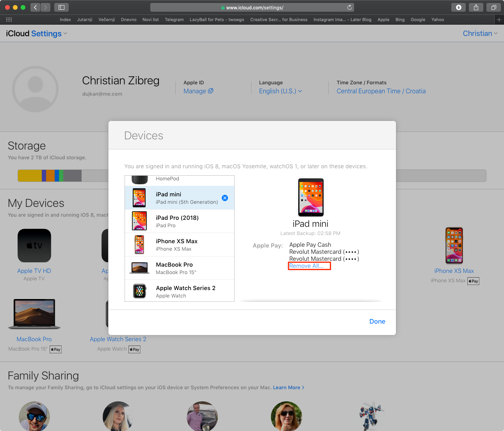
Task: Reload the page from the address bar
Action: 349,7
